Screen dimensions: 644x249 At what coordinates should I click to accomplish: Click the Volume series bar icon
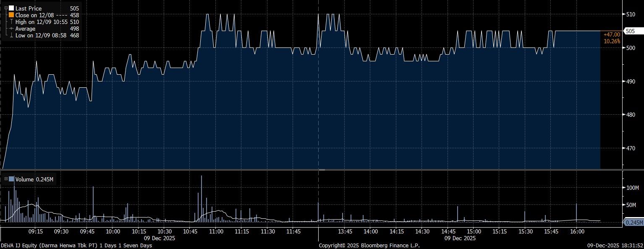pyautogui.click(x=11, y=179)
